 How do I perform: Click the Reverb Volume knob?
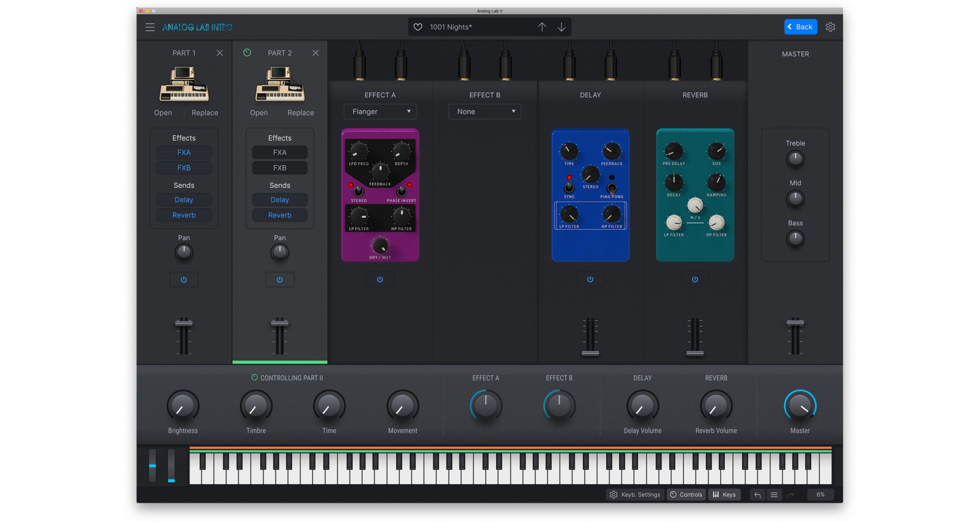pyautogui.click(x=716, y=407)
